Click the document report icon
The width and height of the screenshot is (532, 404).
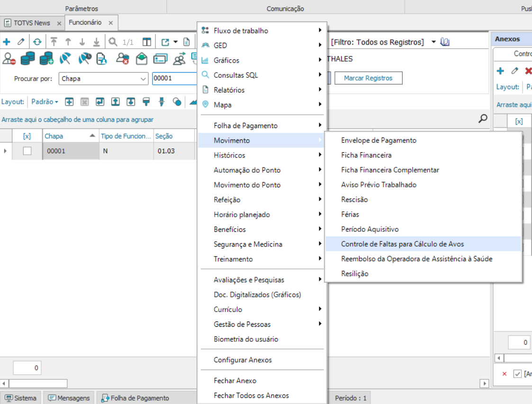[186, 42]
